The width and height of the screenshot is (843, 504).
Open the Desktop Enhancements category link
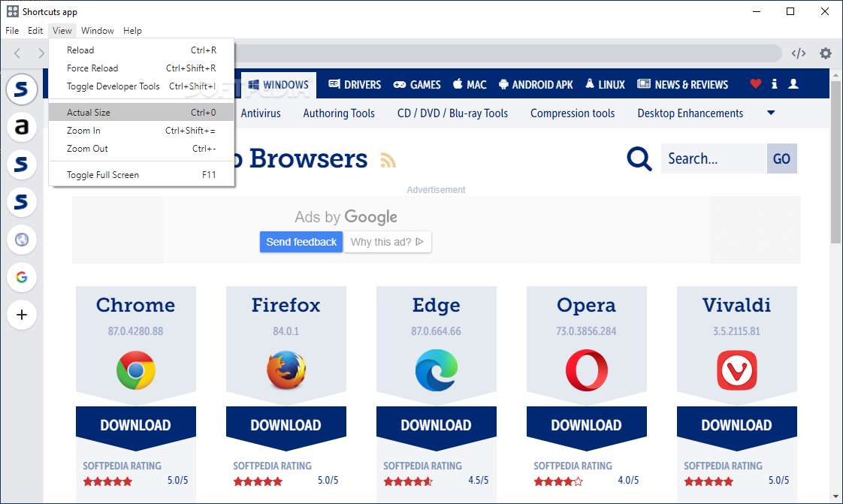point(690,113)
